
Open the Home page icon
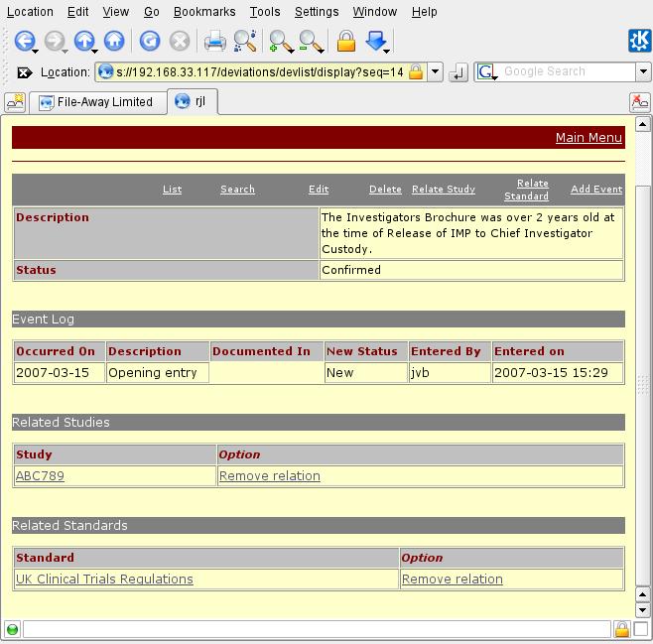pos(114,41)
